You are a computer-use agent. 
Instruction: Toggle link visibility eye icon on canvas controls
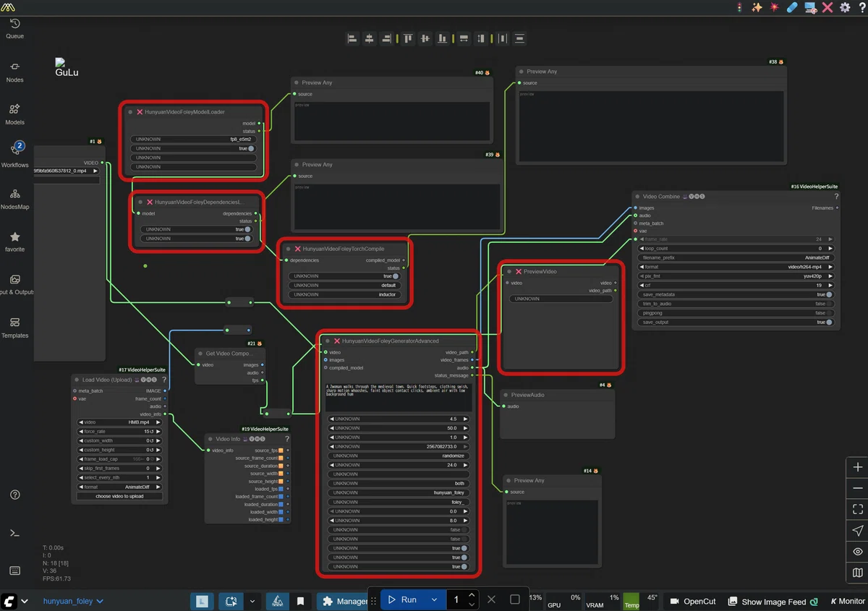(x=858, y=552)
